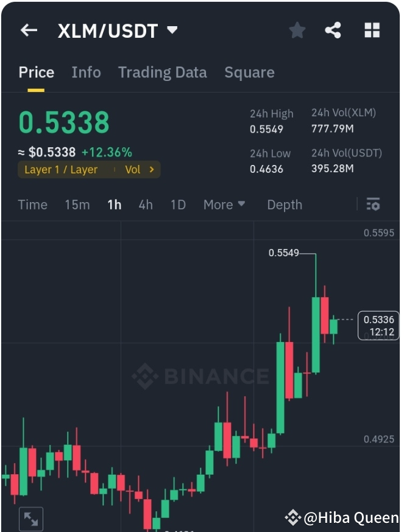Star XLM/USDT as a favorite

pyautogui.click(x=297, y=29)
